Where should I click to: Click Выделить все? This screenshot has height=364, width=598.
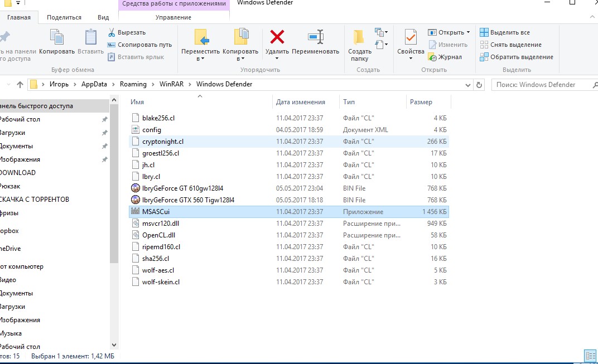(504, 32)
